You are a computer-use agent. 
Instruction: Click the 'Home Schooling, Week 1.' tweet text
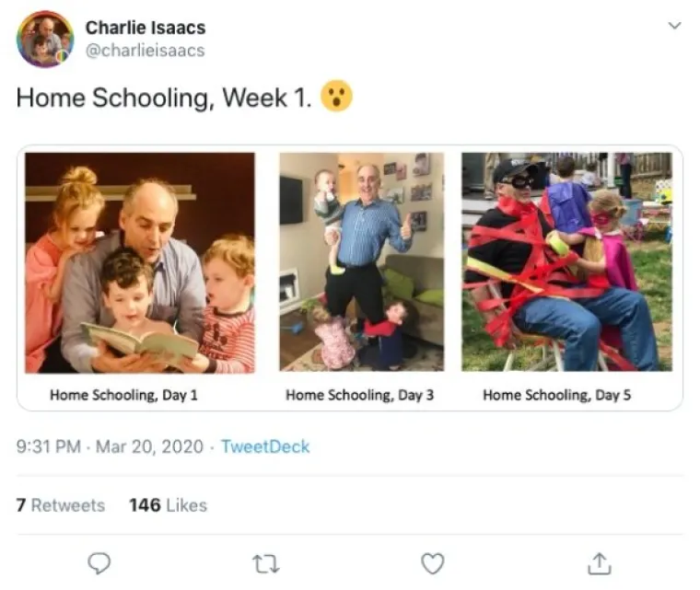[x=164, y=98]
